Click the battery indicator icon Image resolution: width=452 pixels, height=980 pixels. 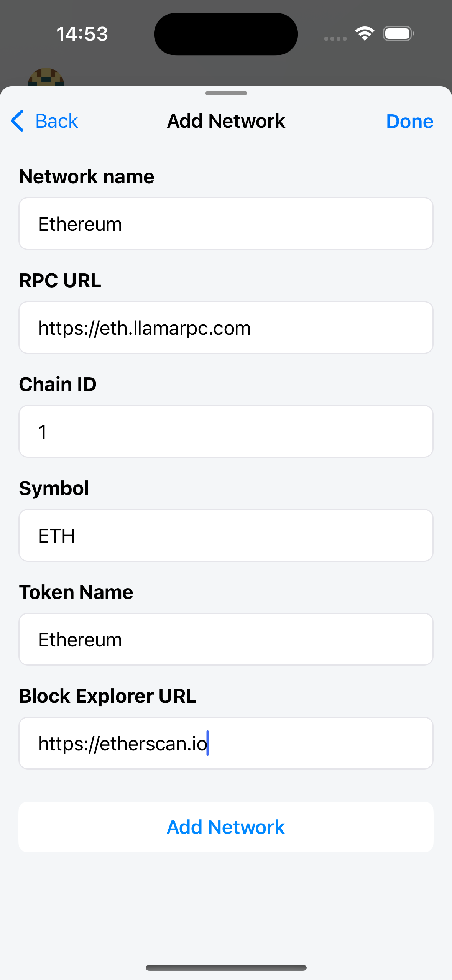coord(398,34)
